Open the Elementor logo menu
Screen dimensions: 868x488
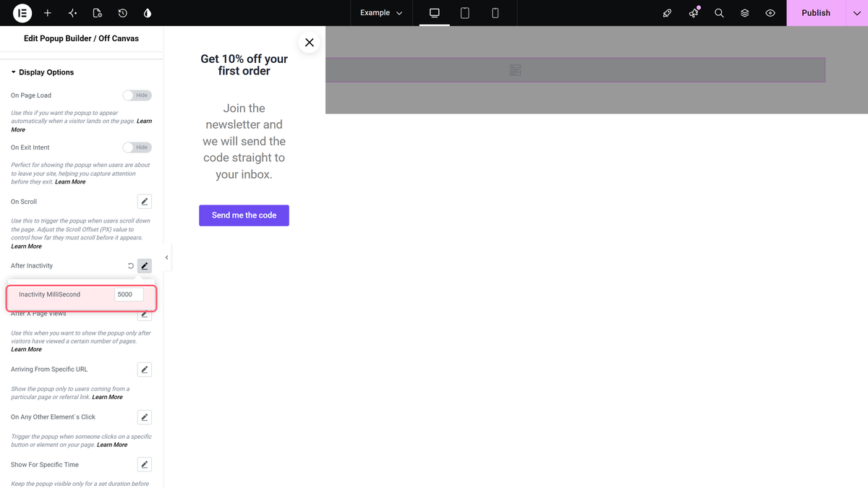point(22,13)
